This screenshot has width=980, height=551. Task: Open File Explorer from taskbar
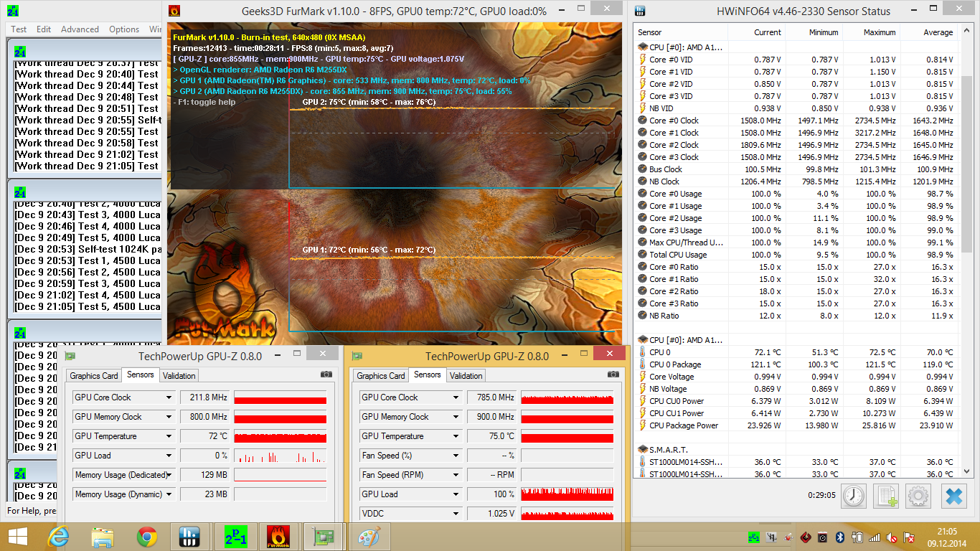click(103, 537)
